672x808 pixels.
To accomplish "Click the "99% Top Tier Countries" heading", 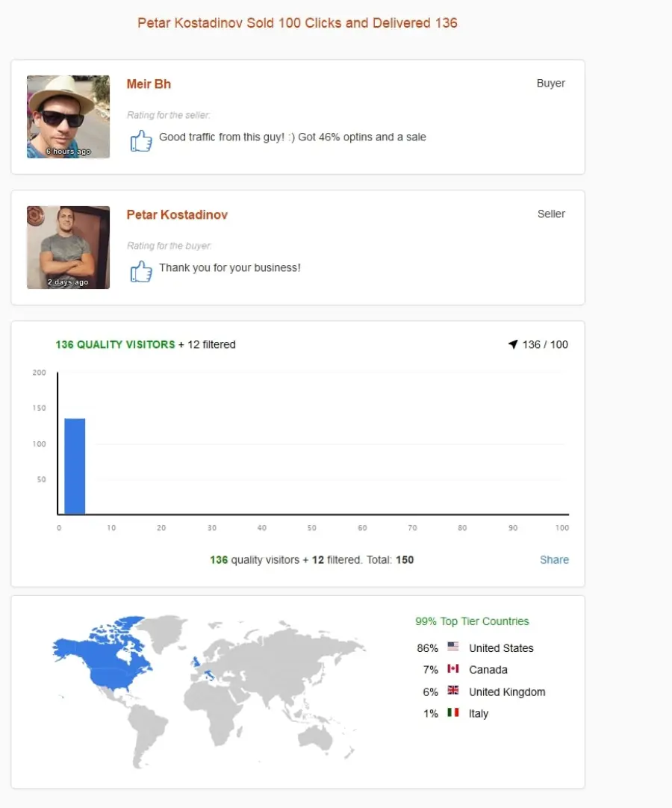I will click(x=472, y=621).
